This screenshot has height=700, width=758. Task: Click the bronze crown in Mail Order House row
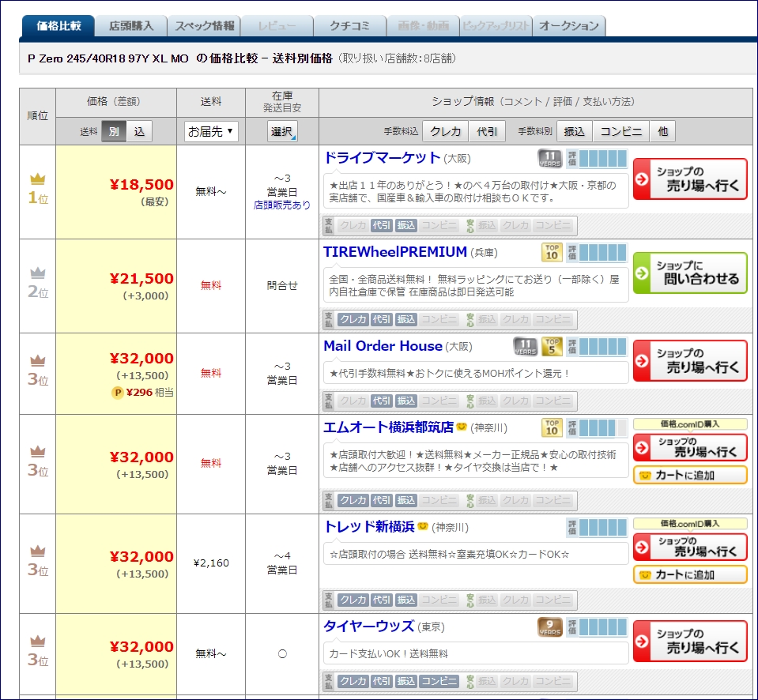point(38,360)
